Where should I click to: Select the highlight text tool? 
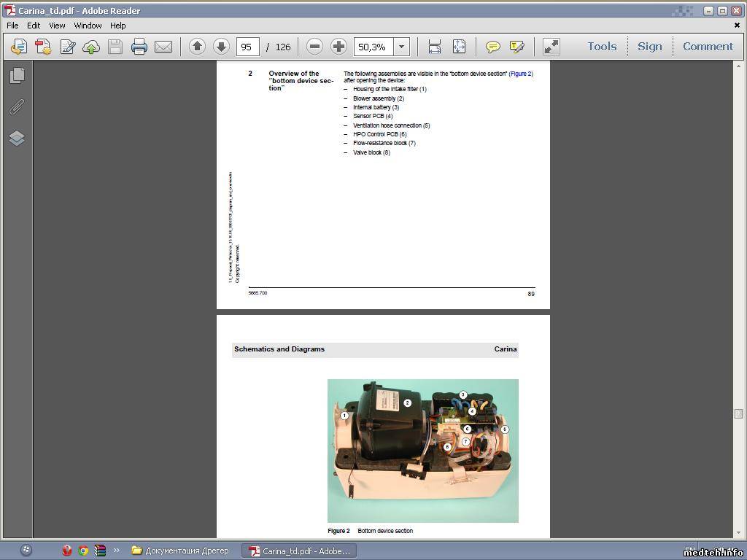tap(517, 47)
